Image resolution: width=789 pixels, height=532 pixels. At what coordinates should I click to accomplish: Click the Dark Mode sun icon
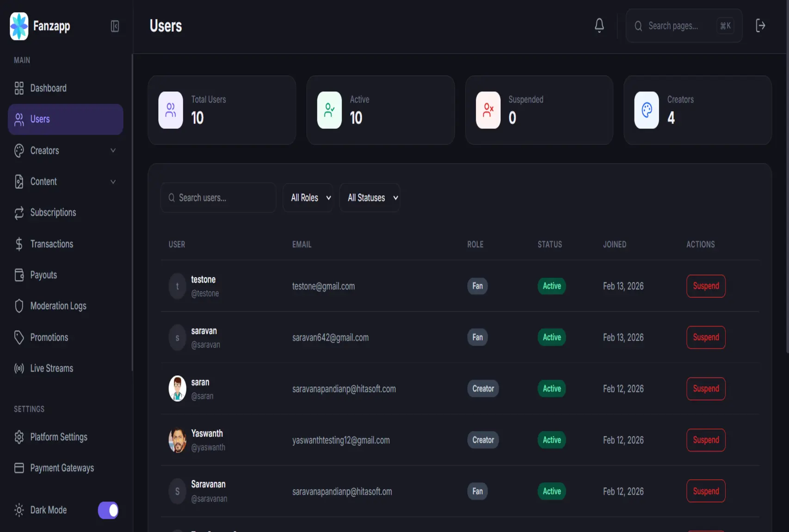click(x=19, y=510)
